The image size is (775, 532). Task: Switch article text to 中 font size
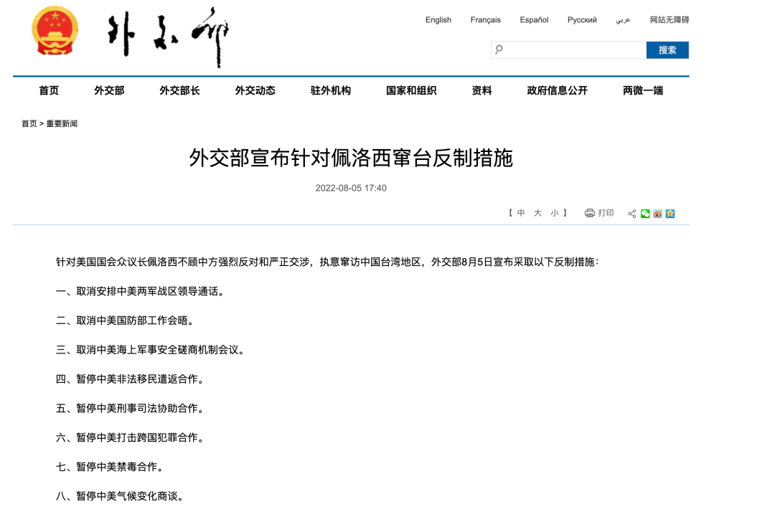521,213
